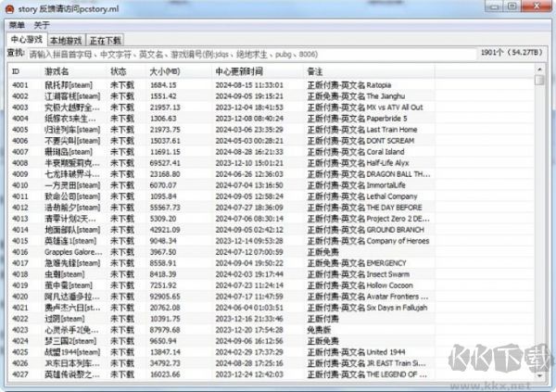The height and width of the screenshot is (392, 556).
Task: Click update time 2024-09-05 19:15:21
Action: coord(249,96)
